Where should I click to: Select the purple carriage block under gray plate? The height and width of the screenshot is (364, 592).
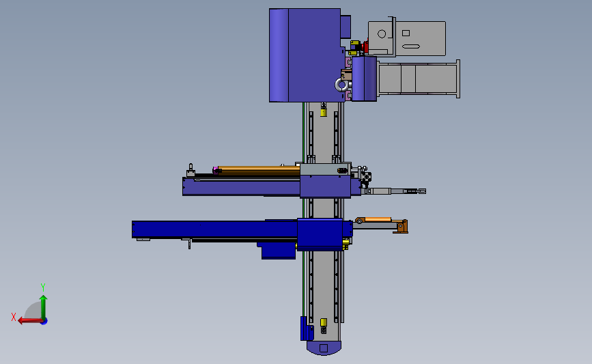point(326,186)
